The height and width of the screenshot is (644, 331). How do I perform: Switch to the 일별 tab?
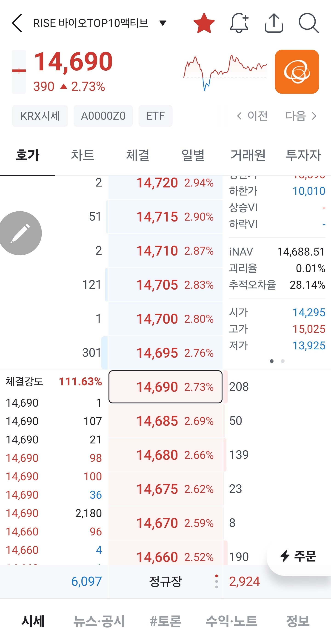193,155
